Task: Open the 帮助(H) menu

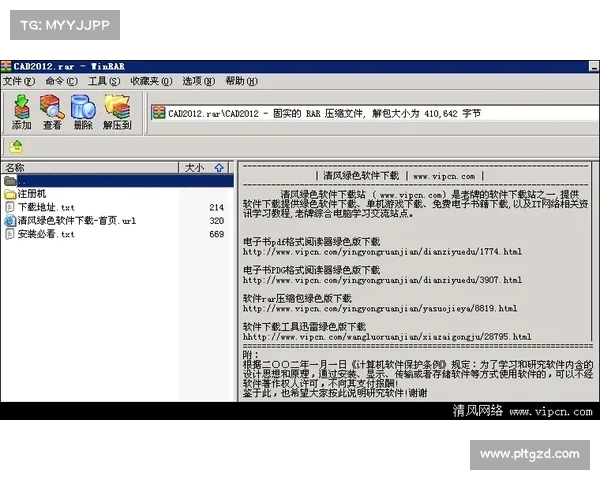Action: 241,81
